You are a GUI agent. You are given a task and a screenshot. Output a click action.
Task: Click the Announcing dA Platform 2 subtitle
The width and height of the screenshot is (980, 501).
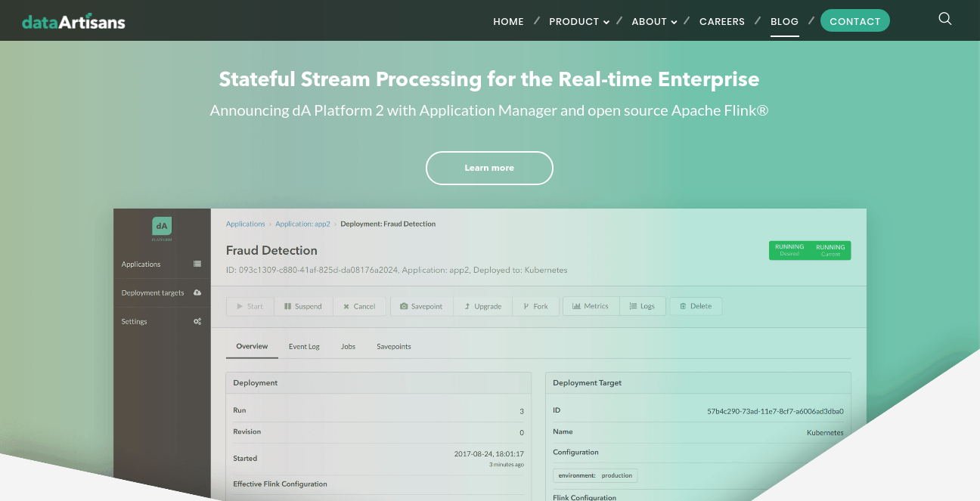[x=489, y=110]
